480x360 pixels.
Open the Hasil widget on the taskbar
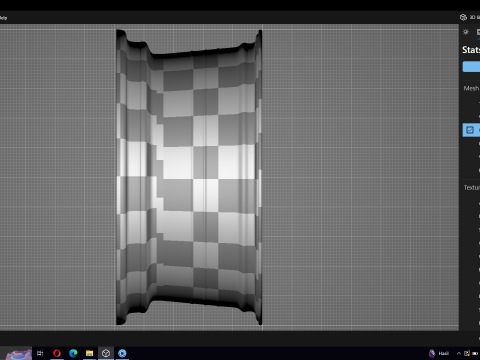click(x=439, y=353)
